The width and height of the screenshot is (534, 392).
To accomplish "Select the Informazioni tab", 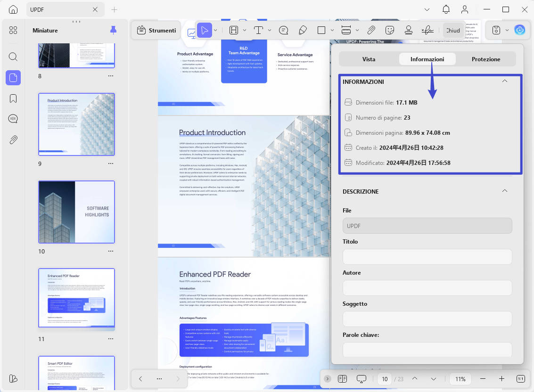I will pyautogui.click(x=427, y=59).
